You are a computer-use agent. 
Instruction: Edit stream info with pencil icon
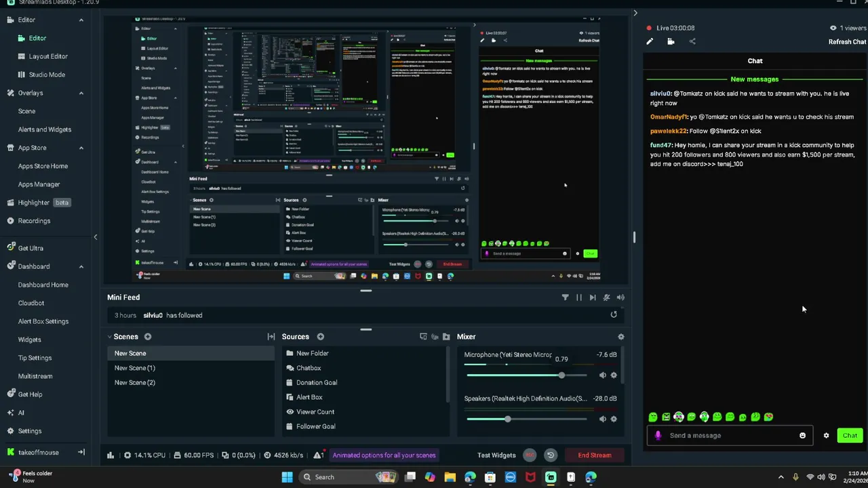point(650,41)
